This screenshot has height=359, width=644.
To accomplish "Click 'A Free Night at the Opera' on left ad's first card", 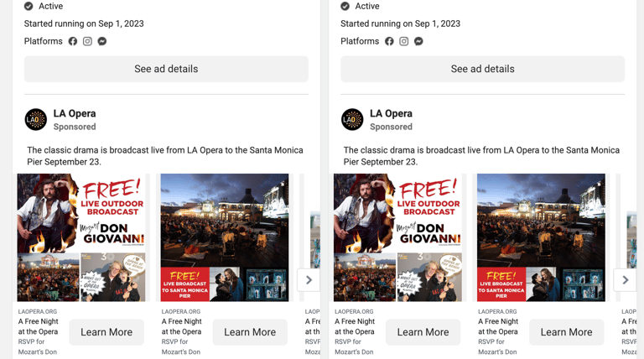I will (39, 326).
